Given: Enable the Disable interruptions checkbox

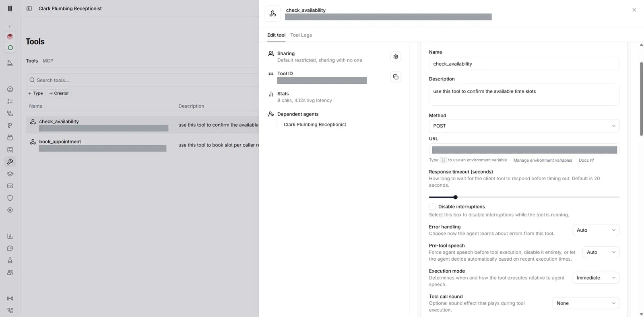Looking at the screenshot, I should (432, 207).
